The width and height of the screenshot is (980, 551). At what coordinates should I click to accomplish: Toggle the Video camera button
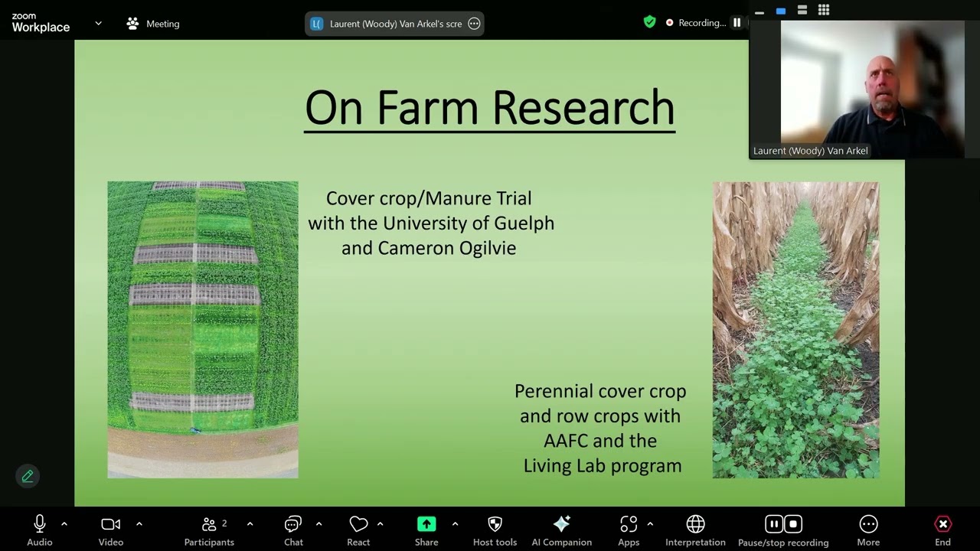pos(111,524)
